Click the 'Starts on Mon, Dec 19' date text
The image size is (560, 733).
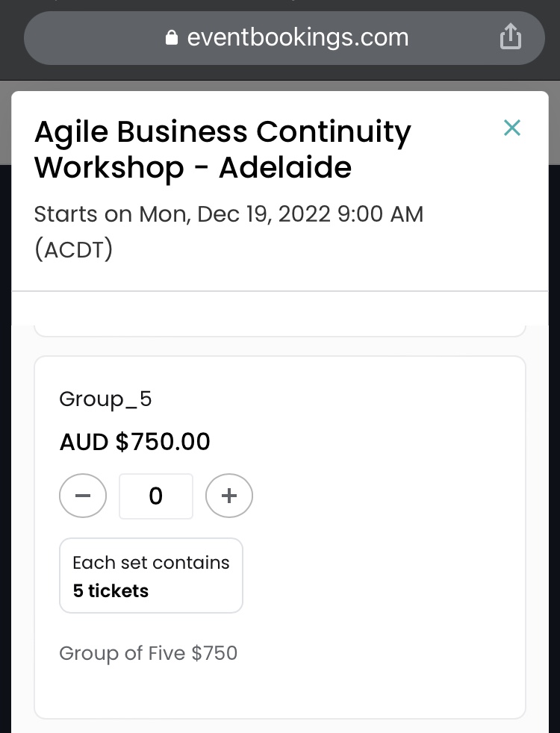(x=228, y=214)
